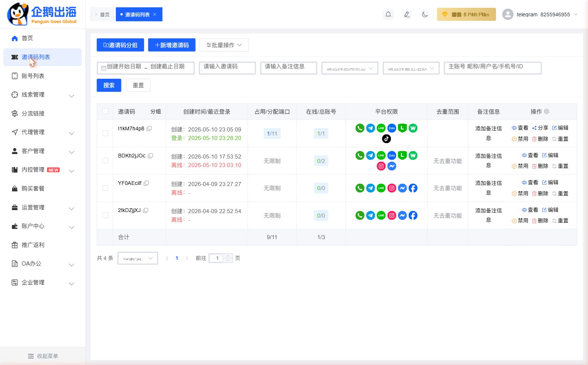Open 购买套餐 in sidebar

pos(43,189)
